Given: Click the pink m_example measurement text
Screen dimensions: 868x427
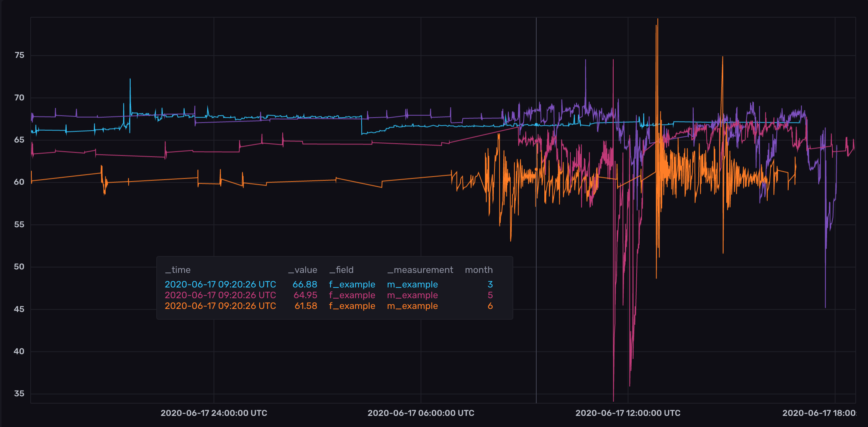Looking at the screenshot, I should (x=412, y=295).
